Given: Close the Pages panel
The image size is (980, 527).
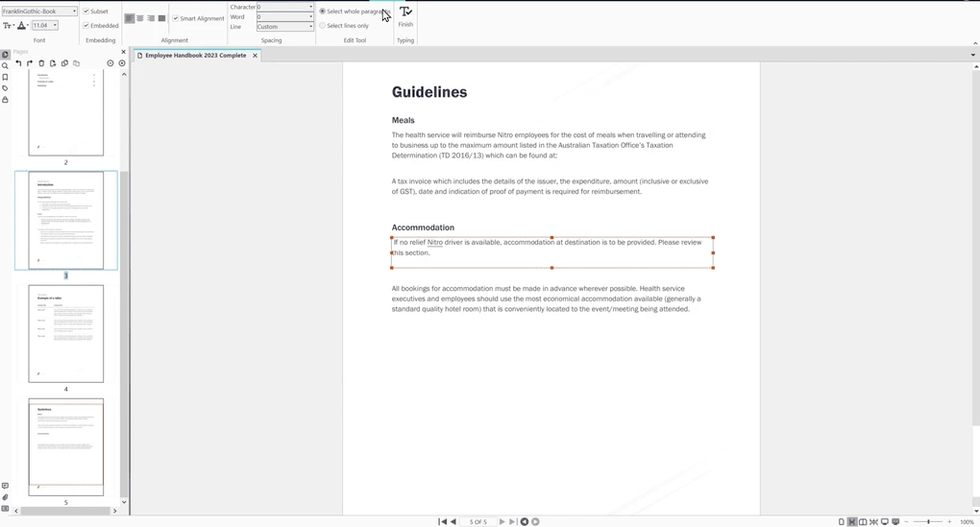Looking at the screenshot, I should [x=123, y=52].
